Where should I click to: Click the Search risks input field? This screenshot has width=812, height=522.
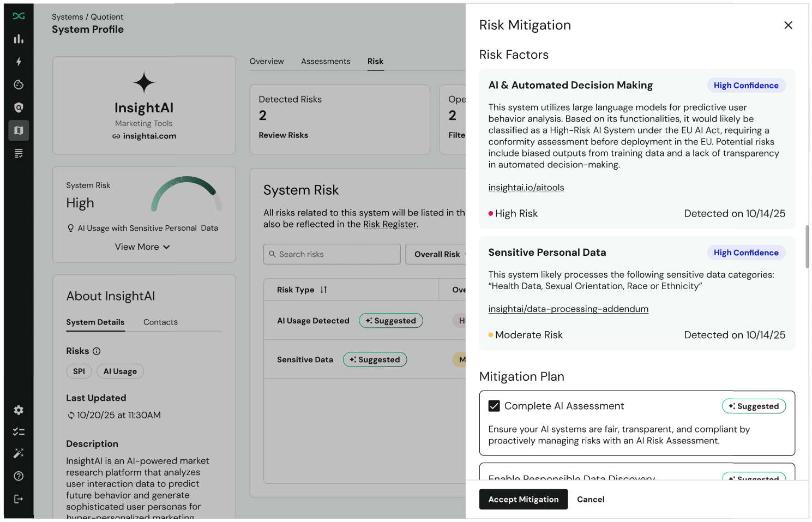click(332, 254)
